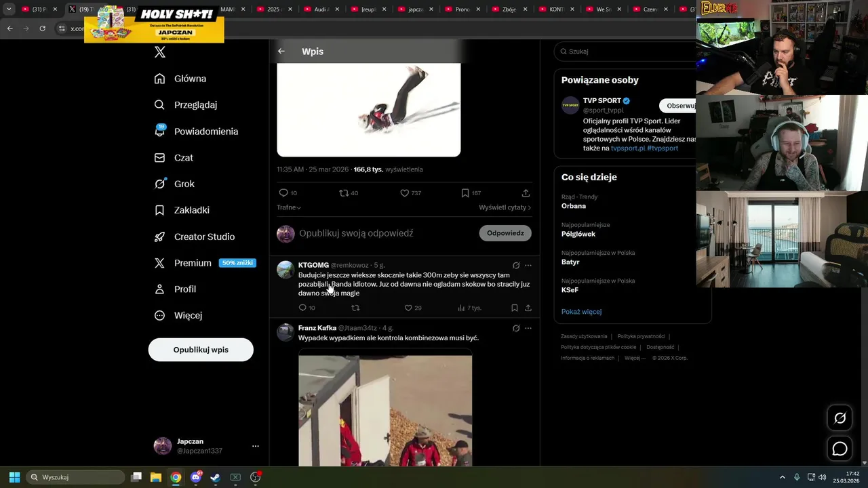This screenshot has height=488, width=868.
Task: Click Grok icon on Franz Kafka reply
Action: pos(516,328)
